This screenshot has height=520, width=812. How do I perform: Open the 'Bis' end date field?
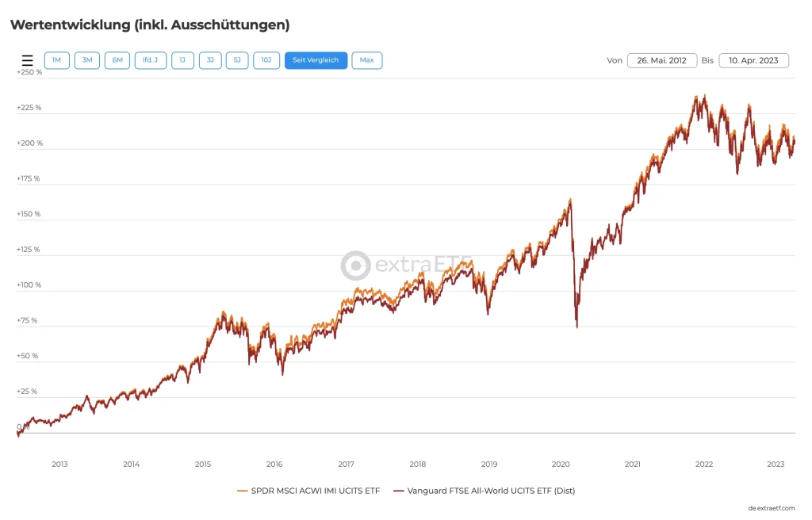pos(753,60)
